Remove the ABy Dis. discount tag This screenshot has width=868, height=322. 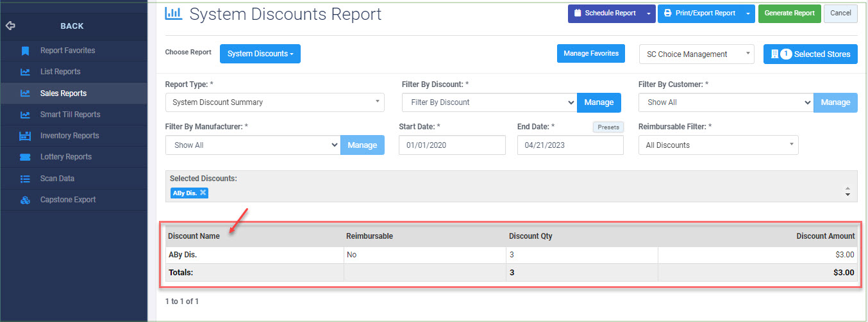click(x=203, y=193)
